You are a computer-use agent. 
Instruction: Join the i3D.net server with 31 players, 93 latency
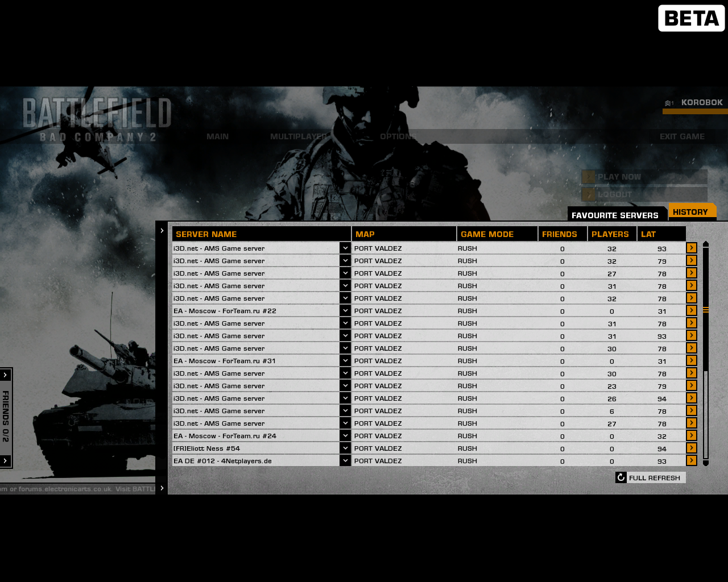pyautogui.click(x=692, y=335)
